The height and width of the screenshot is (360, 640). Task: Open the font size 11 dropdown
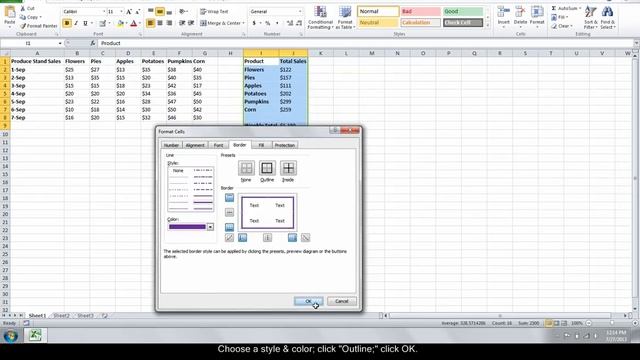click(x=121, y=12)
